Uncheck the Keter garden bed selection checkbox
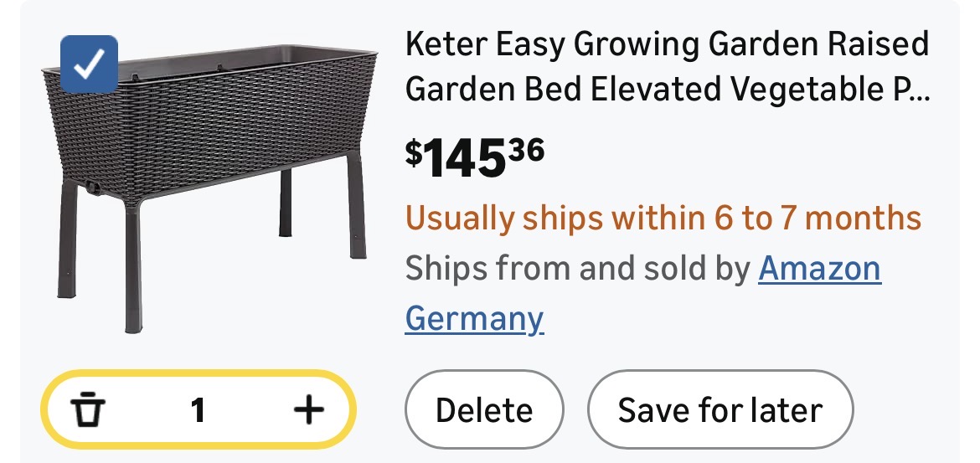Viewport: 980px width, 463px height. (90, 64)
